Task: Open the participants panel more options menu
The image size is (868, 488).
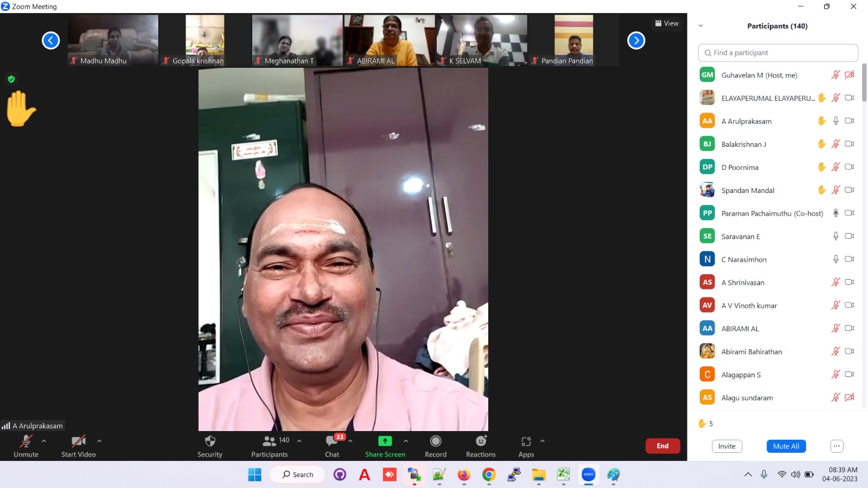Action: point(837,446)
